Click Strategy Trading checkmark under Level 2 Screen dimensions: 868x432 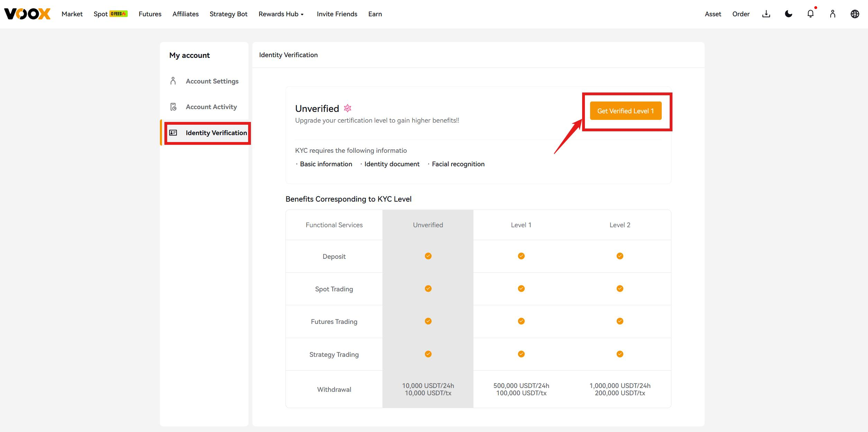pyautogui.click(x=620, y=354)
